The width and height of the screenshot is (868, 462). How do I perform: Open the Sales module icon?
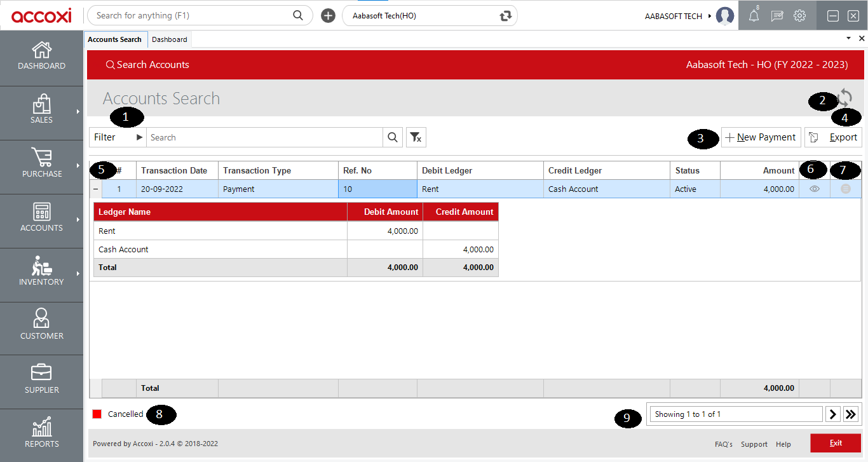tap(41, 104)
